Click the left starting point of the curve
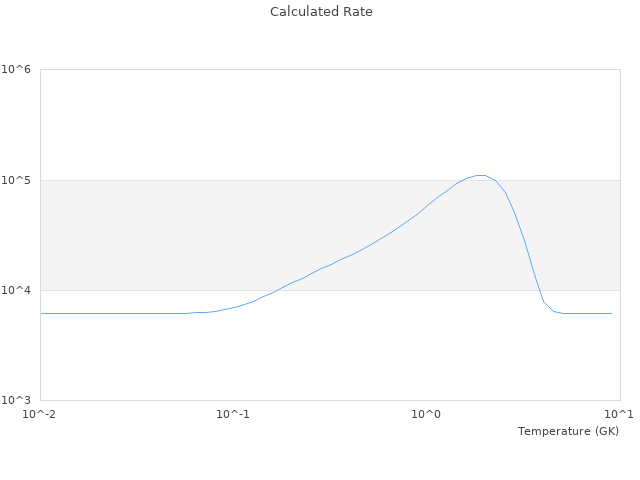Screen dimensions: 640x480 [x=41, y=313]
